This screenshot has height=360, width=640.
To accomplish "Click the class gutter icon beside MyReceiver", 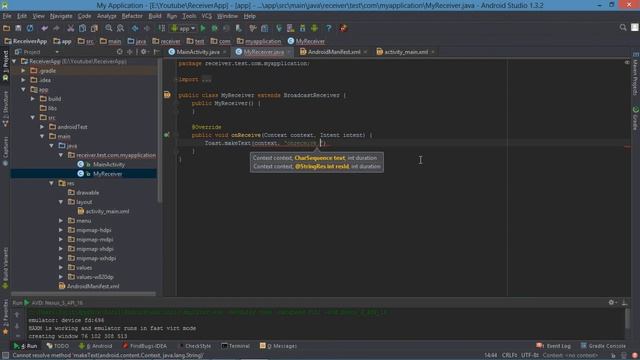I will [x=167, y=95].
